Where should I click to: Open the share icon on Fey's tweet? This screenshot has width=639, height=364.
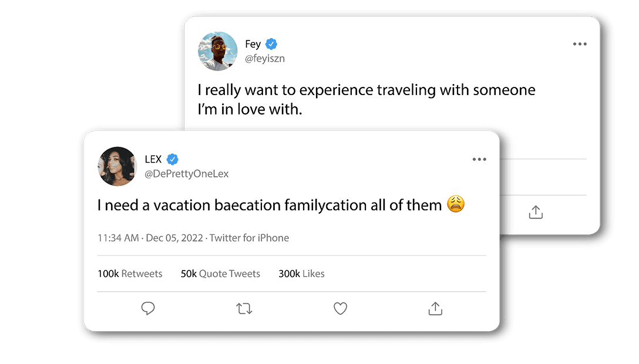click(535, 211)
